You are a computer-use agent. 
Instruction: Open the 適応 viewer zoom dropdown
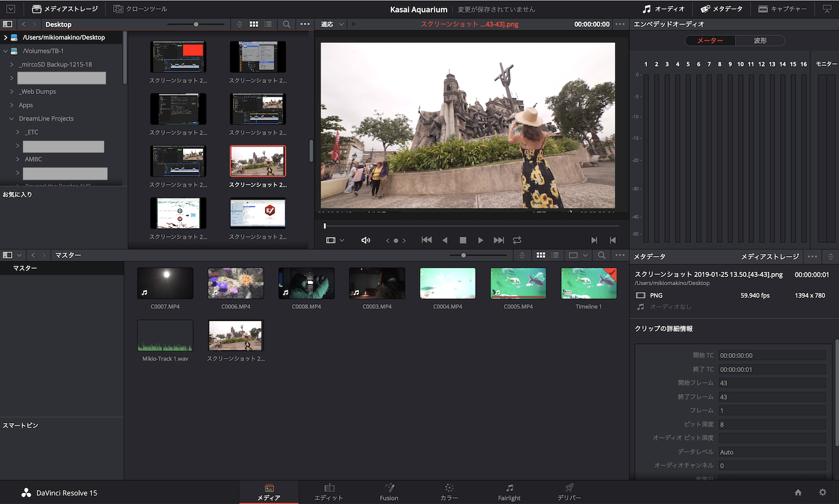coord(332,24)
